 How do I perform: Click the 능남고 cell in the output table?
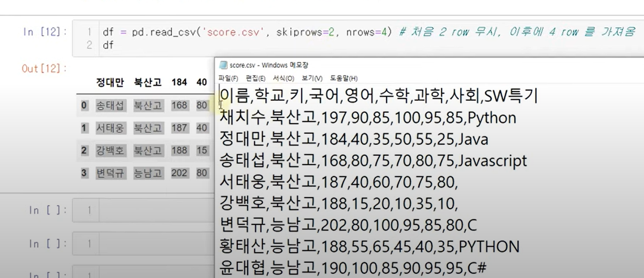click(x=148, y=173)
